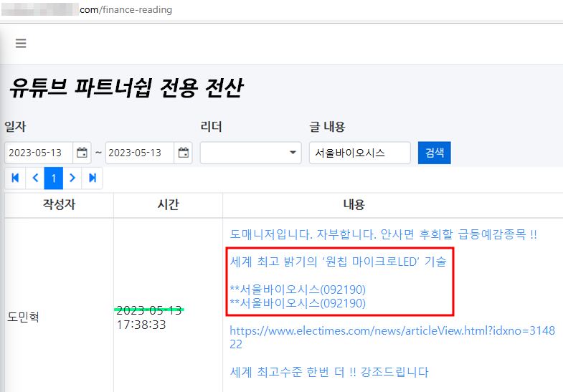Focus the 글 내용 search field

click(x=359, y=153)
